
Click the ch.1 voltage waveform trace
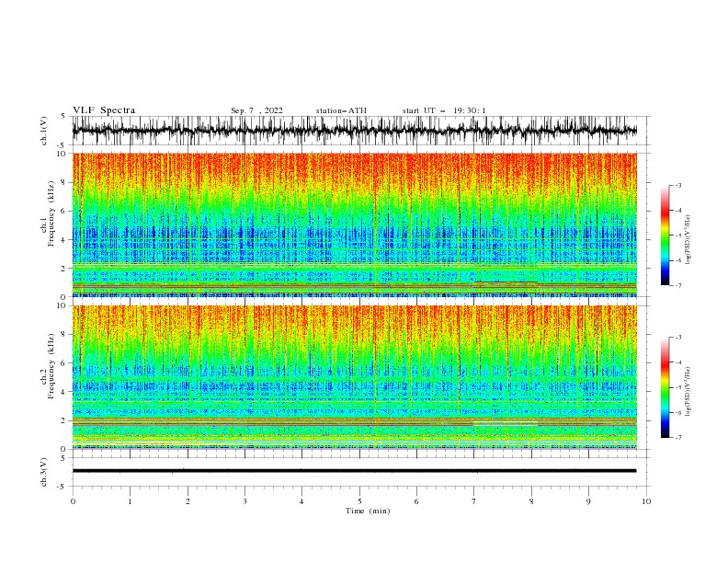pos(354,131)
